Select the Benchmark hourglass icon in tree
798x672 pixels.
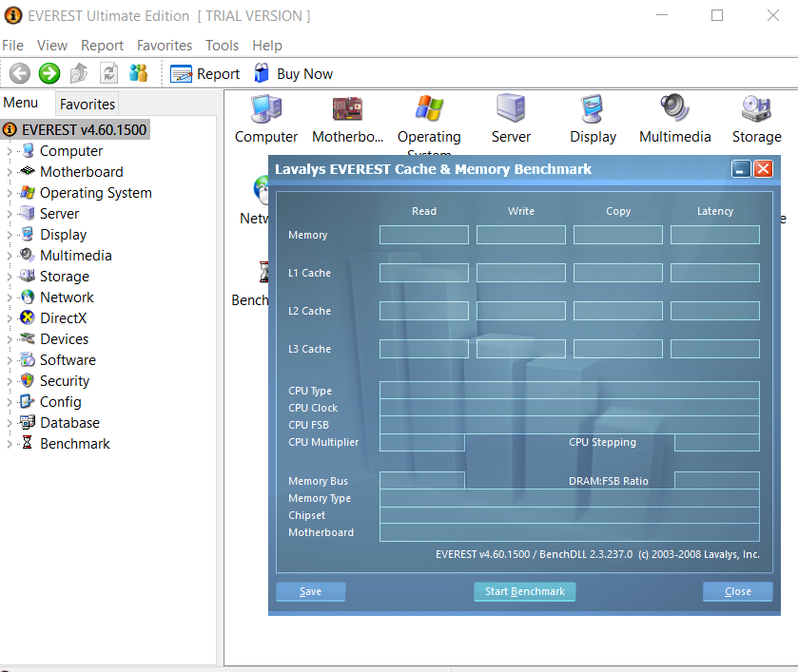point(28,443)
